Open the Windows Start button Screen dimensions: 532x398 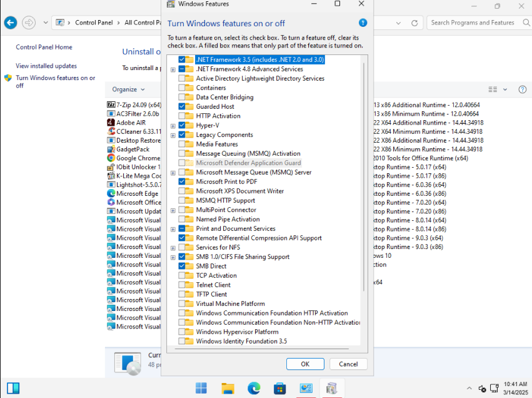tap(201, 388)
